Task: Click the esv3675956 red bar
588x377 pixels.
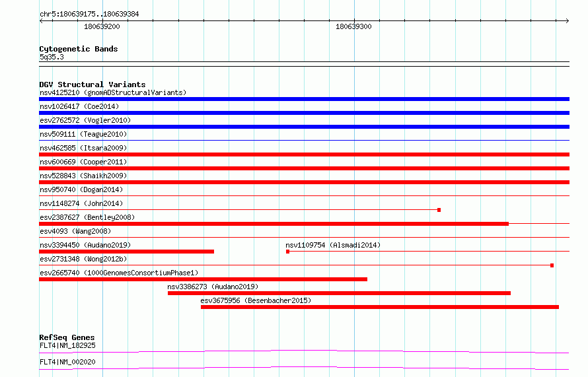Action: (x=380, y=307)
